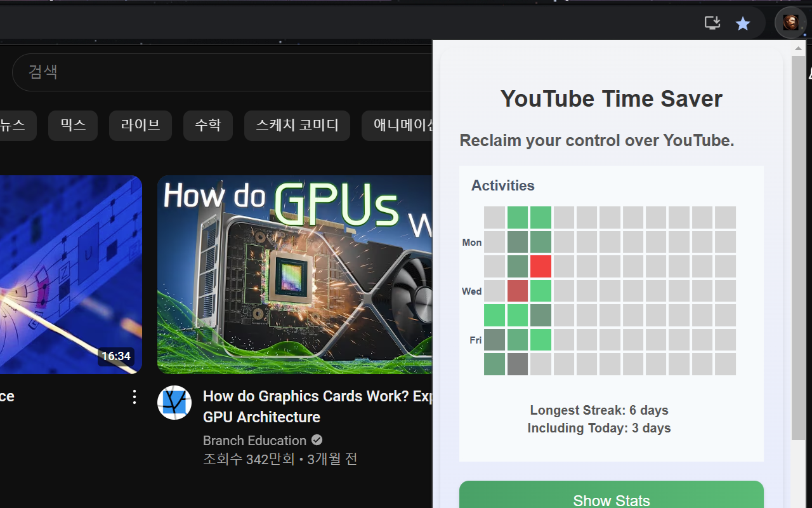Viewport: 812px width, 508px height.
Task: Click the bookmark star icon
Action: coord(743,23)
